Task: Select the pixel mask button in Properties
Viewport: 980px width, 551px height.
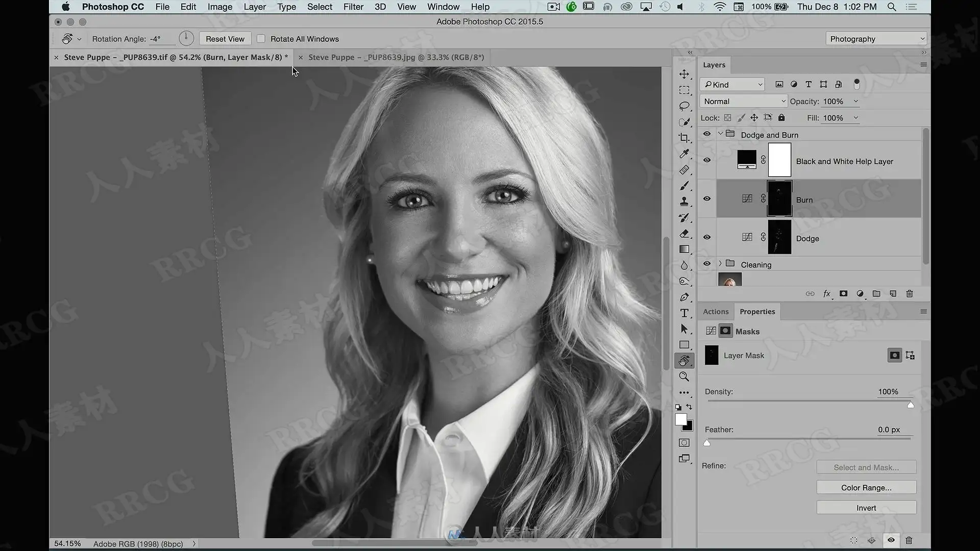Action: (894, 355)
